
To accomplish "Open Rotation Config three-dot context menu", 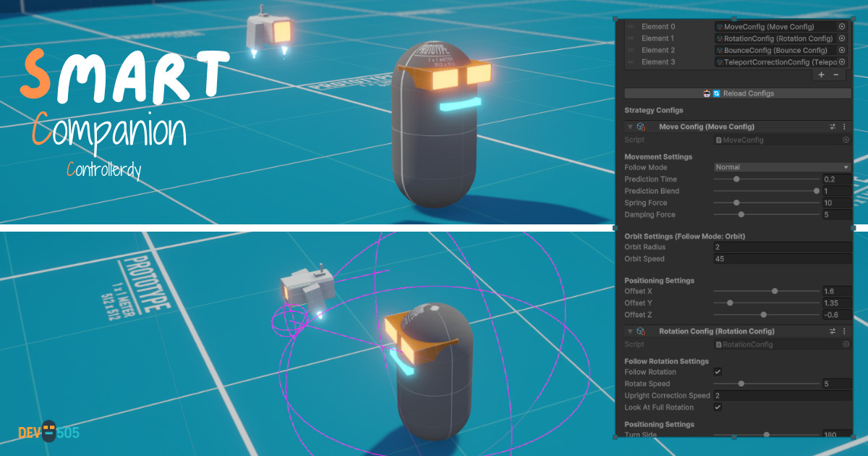I will pos(844,331).
